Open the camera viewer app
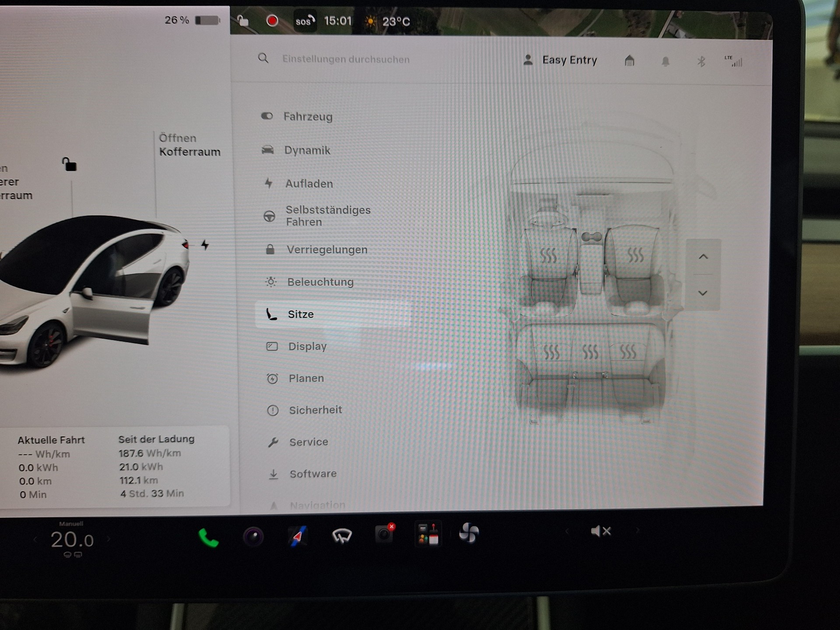840x630 pixels. (253, 536)
